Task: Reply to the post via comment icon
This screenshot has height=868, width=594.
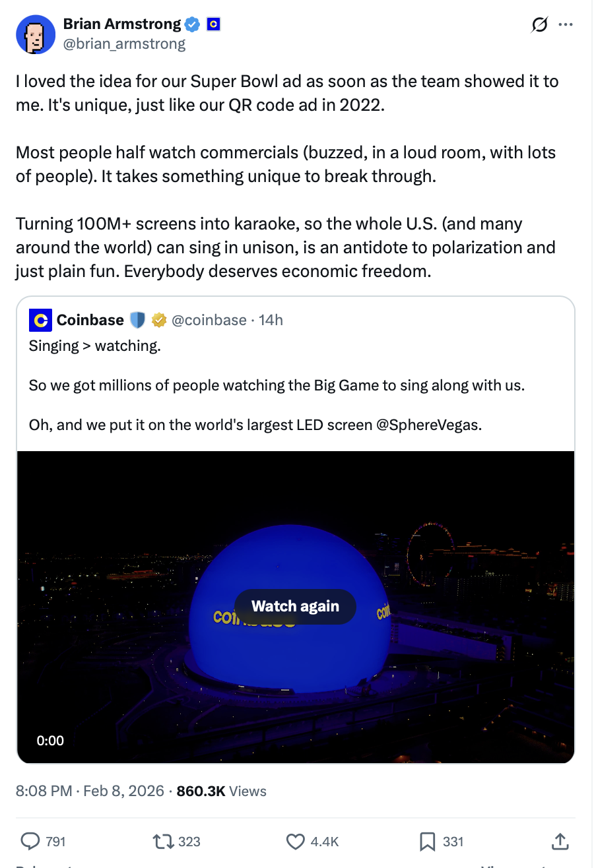Action: 30,841
